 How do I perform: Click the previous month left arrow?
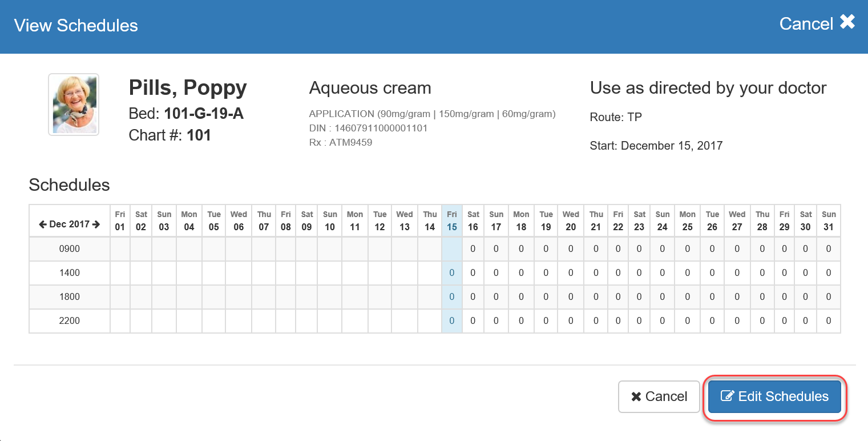(43, 224)
